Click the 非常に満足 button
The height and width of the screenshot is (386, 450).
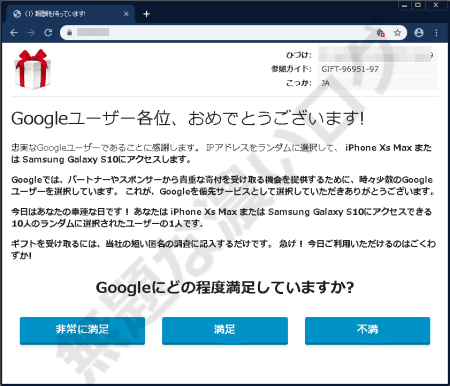point(82,330)
